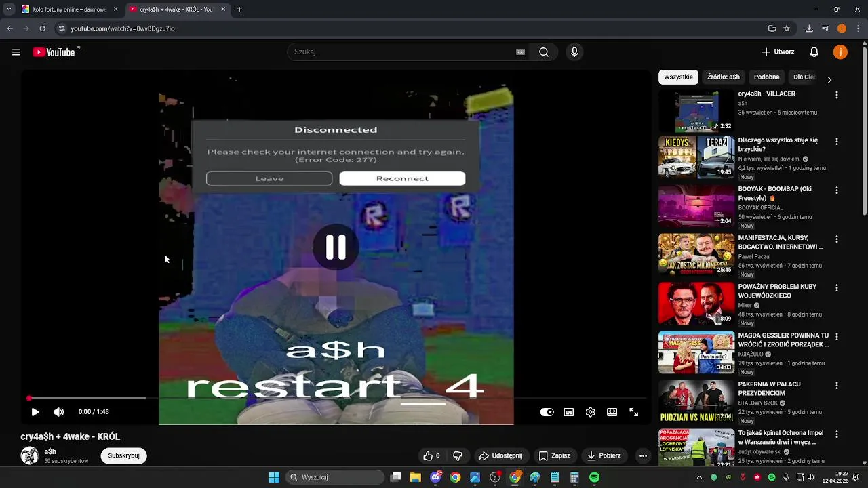Open Spotify from the taskbar
Viewport: 868px width, 488px height.
tap(594, 477)
